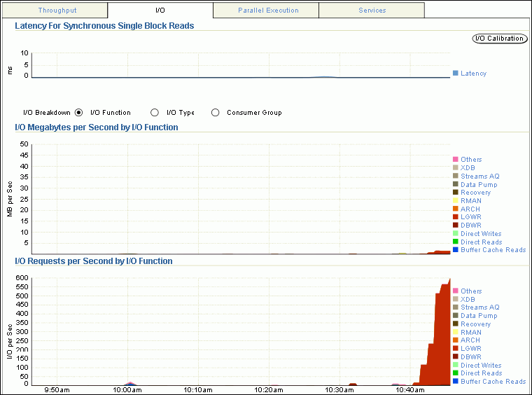Open DBWR link in Megabytes chart legend
Screen dimensions: 532x395
point(470,226)
